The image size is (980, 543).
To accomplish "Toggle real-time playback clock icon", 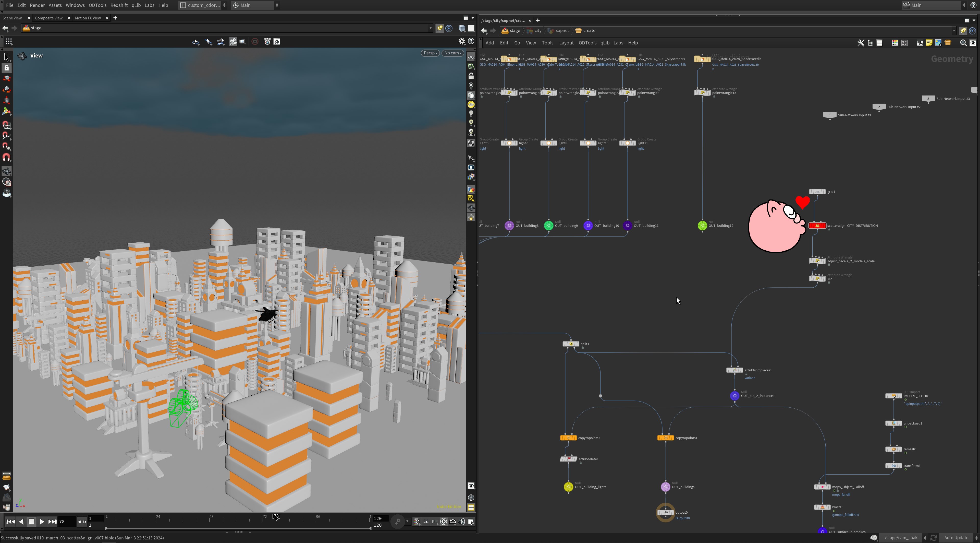I will pos(444,522).
